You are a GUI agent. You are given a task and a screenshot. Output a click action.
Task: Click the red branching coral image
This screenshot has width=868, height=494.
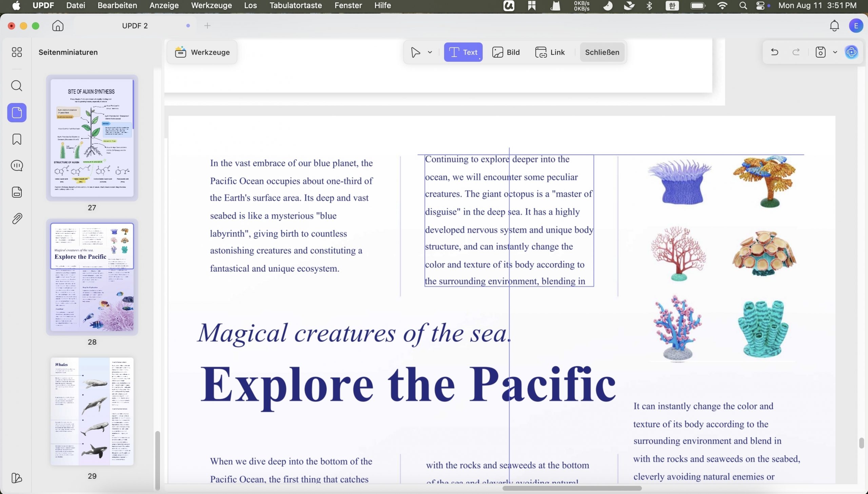pyautogui.click(x=678, y=254)
